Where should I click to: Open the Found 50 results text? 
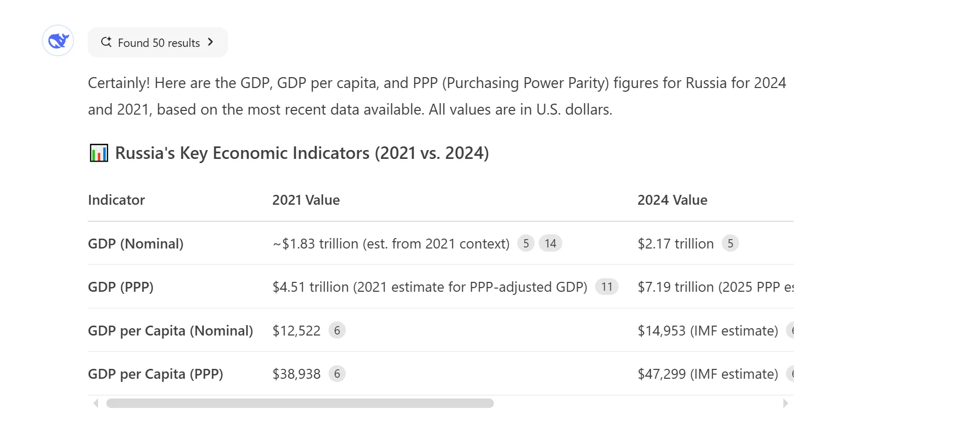(159, 43)
